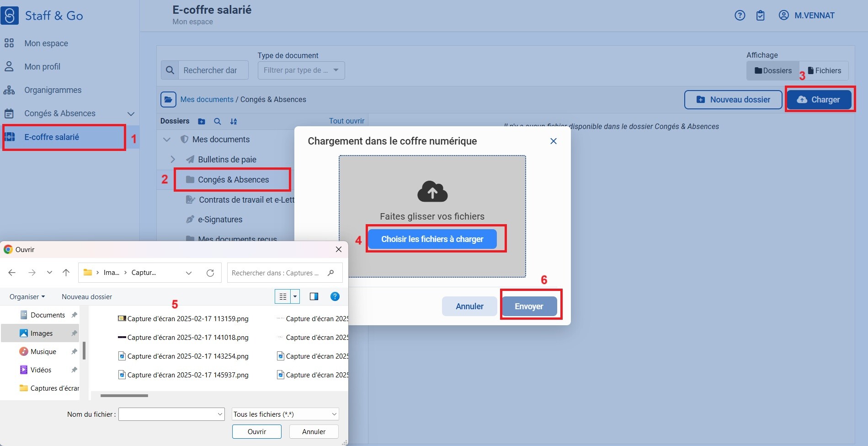Image resolution: width=868 pixels, height=446 pixels.
Task: Switch display to Fichiers view
Action: point(824,70)
